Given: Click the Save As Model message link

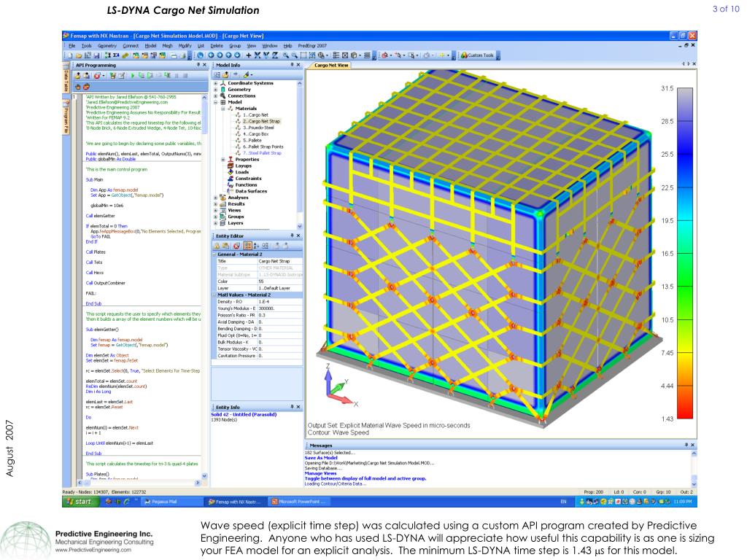Looking at the screenshot, I should click(x=321, y=458).
